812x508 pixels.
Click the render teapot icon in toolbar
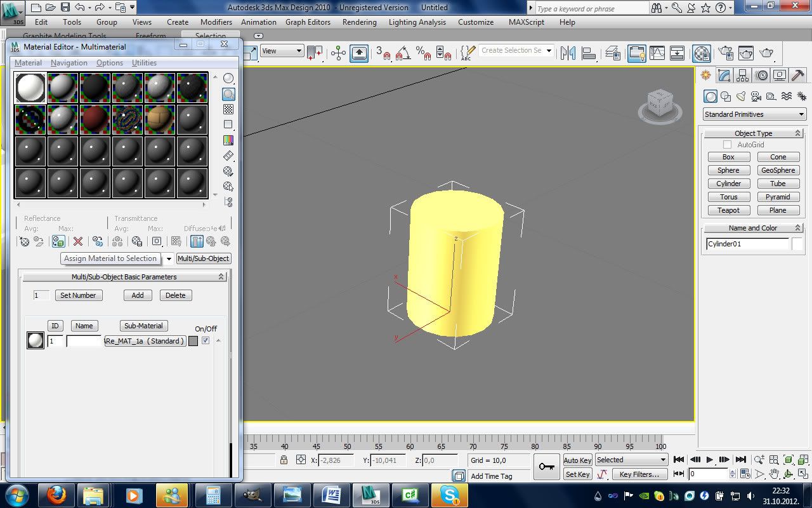(x=766, y=53)
